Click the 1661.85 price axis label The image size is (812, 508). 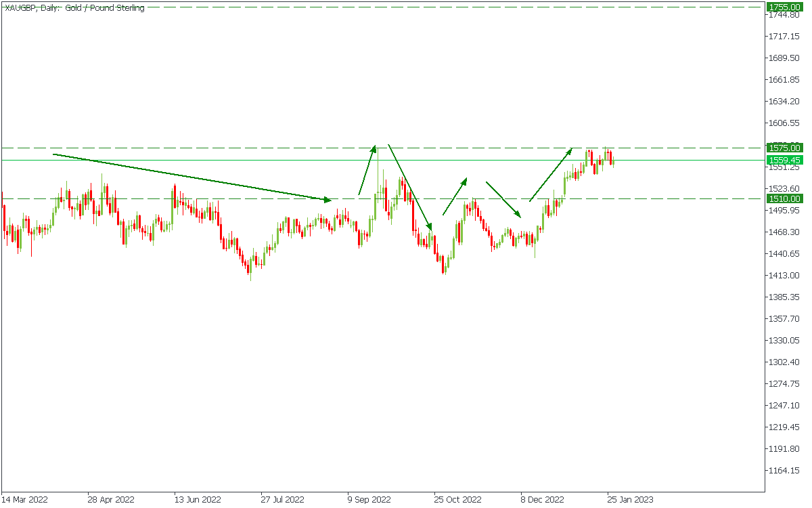coord(784,80)
